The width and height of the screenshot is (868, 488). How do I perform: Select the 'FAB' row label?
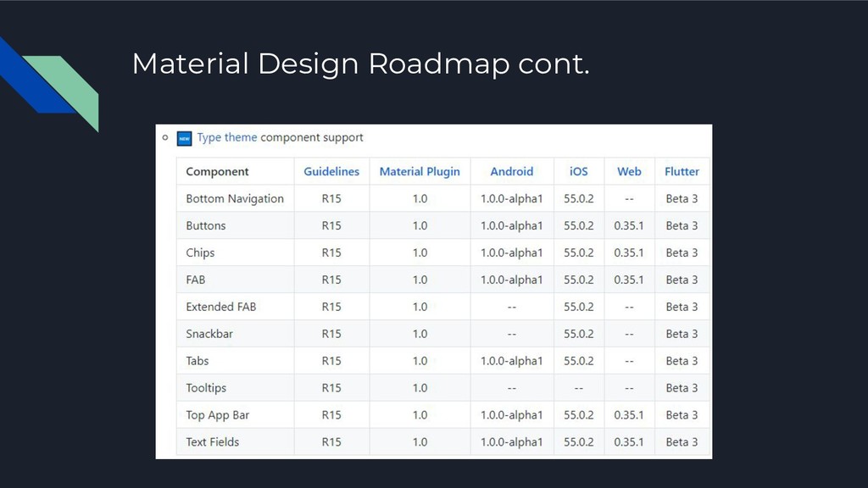pyautogui.click(x=196, y=280)
